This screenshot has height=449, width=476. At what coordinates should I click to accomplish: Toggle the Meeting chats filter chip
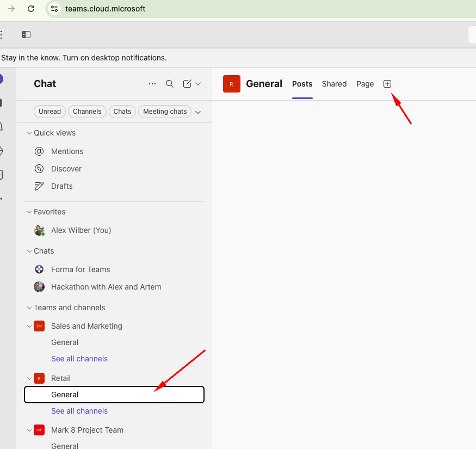pos(165,112)
